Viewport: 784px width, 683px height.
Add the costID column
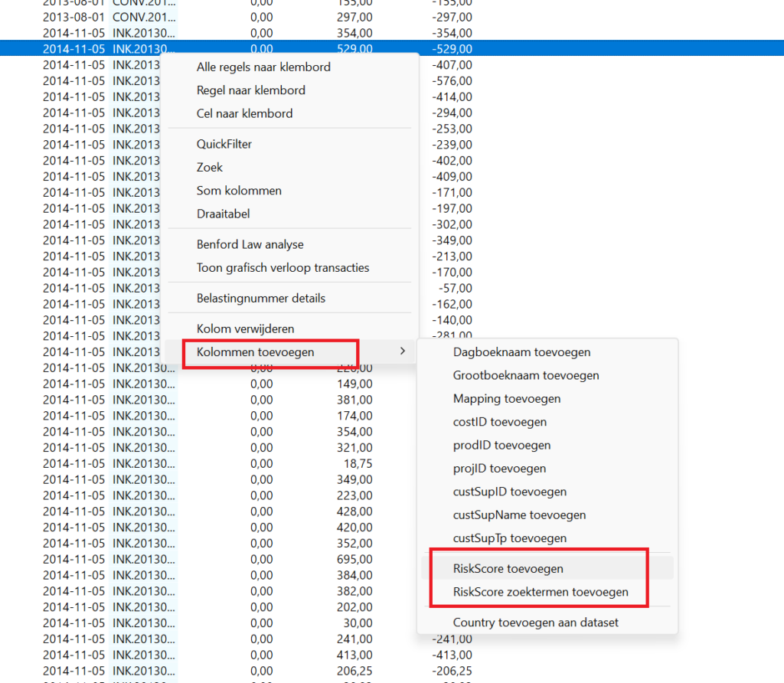(500, 422)
